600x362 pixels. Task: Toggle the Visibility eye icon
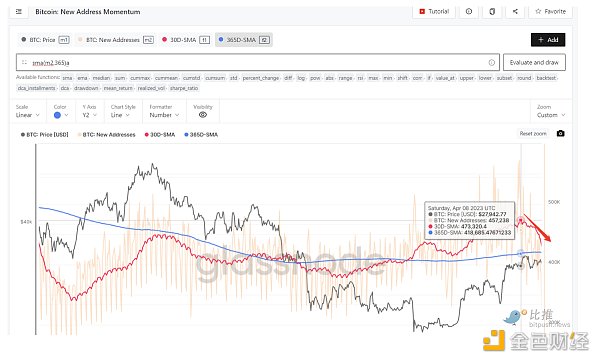tap(203, 115)
